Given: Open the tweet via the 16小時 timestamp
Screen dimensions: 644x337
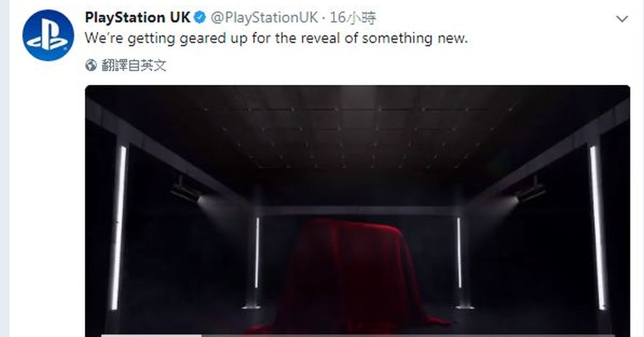Looking at the screenshot, I should tap(353, 18).
